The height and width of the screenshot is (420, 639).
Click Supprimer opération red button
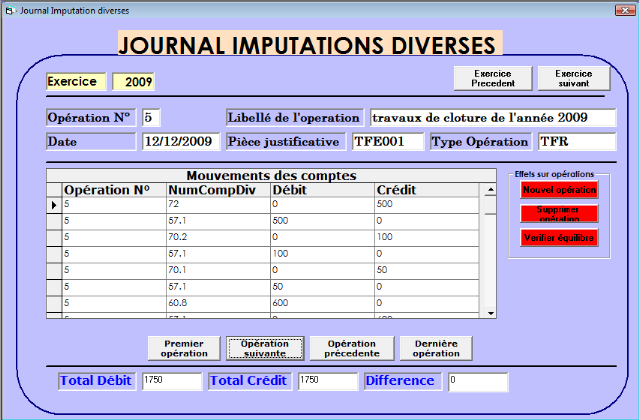tap(559, 213)
